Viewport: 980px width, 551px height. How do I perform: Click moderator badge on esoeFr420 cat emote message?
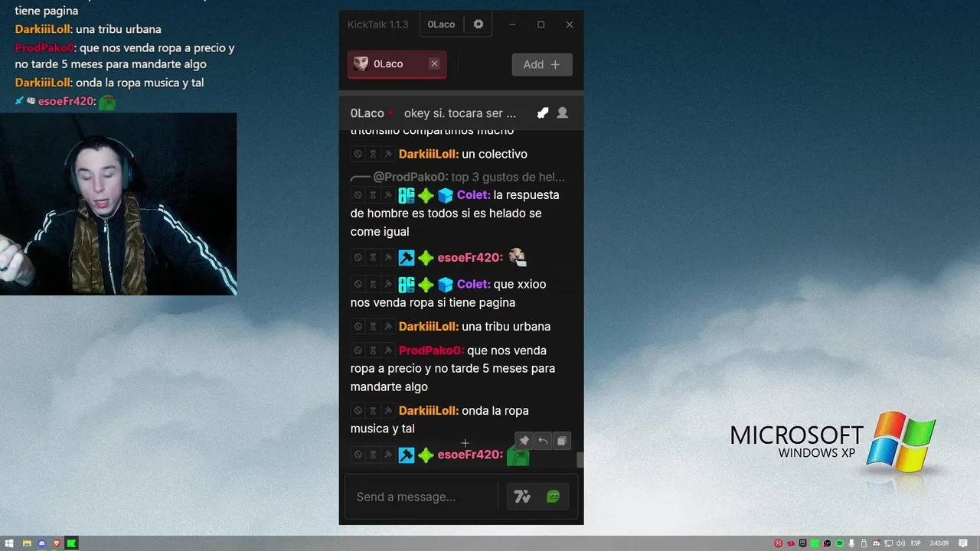point(407,258)
